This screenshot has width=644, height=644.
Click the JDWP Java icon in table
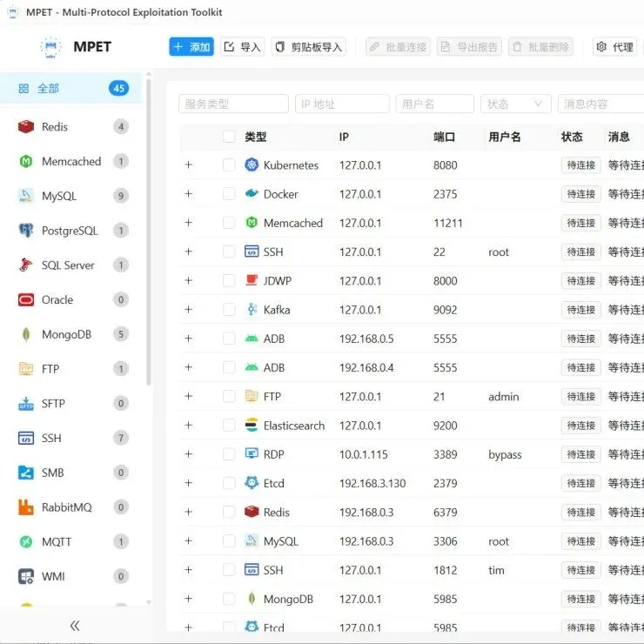click(252, 280)
